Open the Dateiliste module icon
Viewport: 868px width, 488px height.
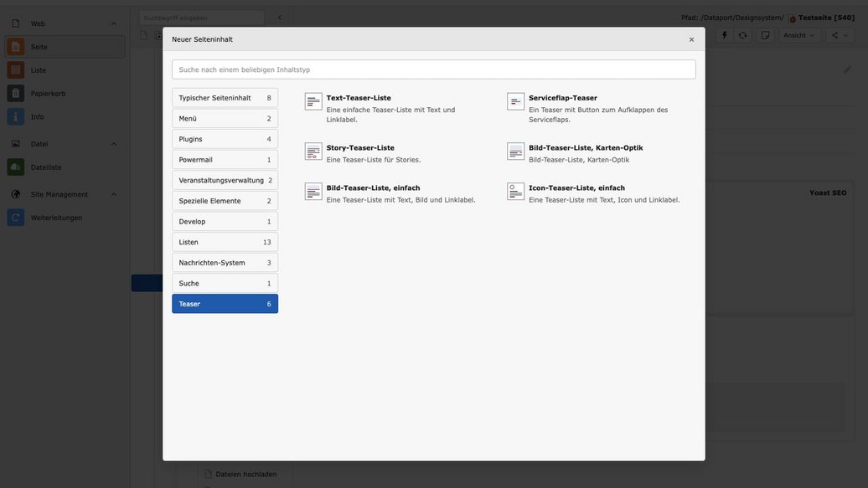click(x=16, y=167)
